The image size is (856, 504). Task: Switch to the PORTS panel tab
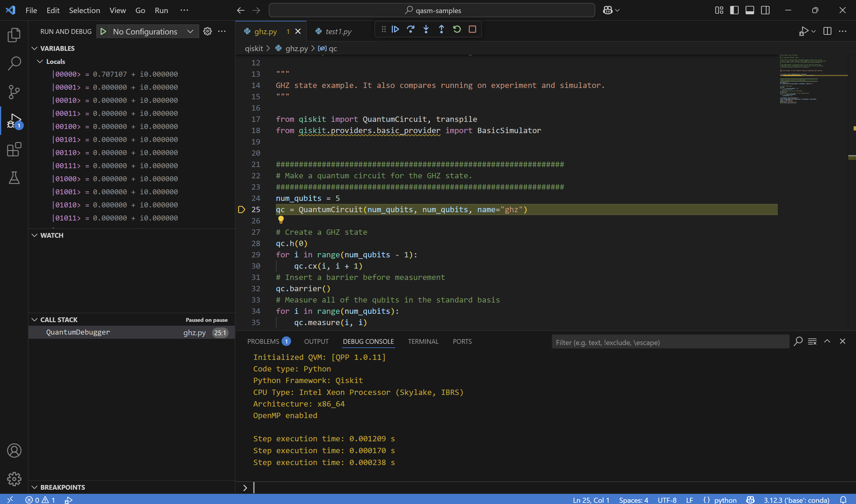tap(462, 341)
